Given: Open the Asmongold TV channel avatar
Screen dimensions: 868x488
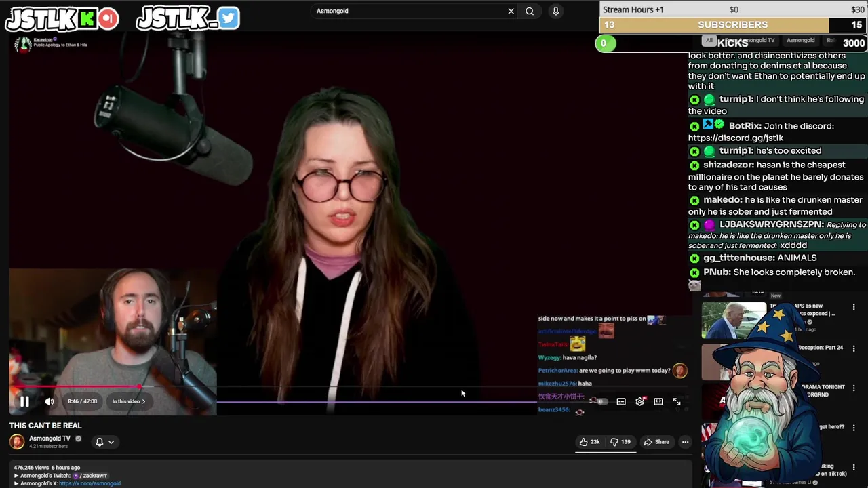Looking at the screenshot, I should pos(17,442).
